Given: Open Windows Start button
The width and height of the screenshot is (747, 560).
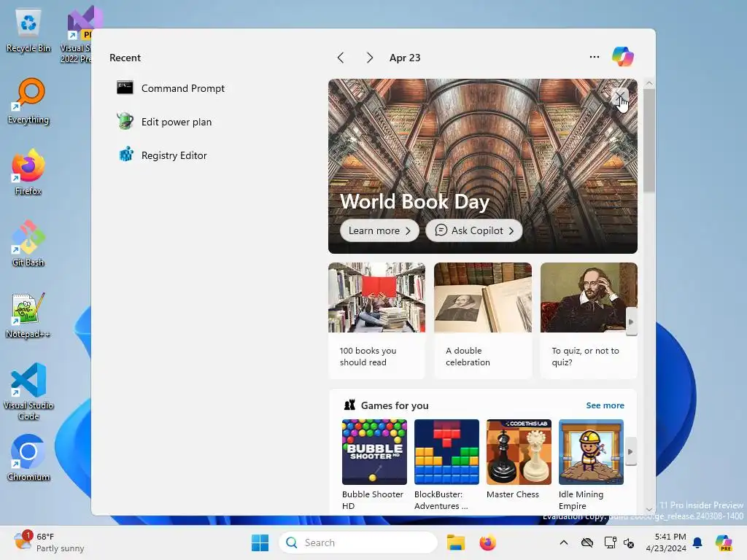Looking at the screenshot, I should click(260, 542).
